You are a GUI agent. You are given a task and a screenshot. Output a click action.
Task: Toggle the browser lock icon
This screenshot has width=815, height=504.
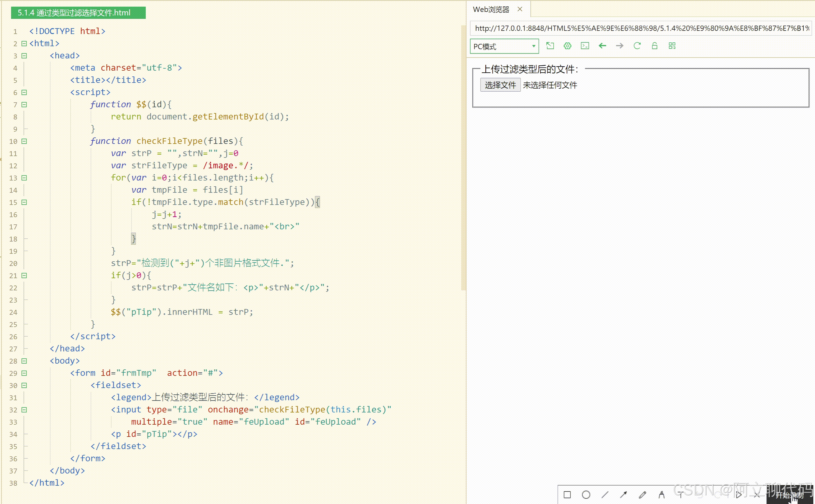654,46
